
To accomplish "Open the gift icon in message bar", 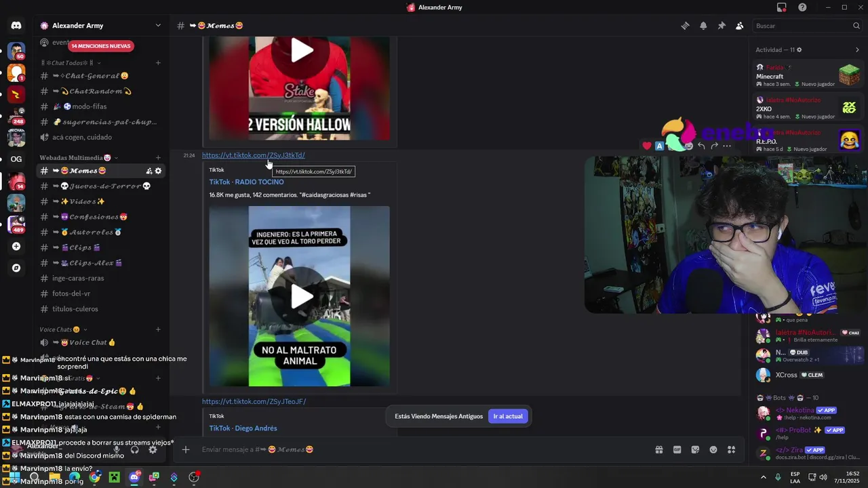I will pos(658,449).
